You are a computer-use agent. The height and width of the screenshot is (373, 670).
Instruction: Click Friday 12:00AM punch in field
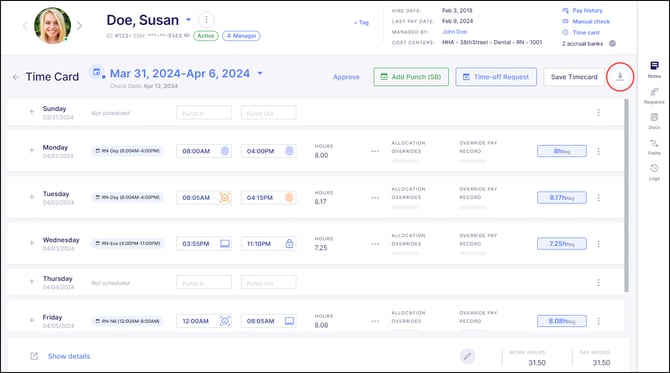(x=204, y=321)
